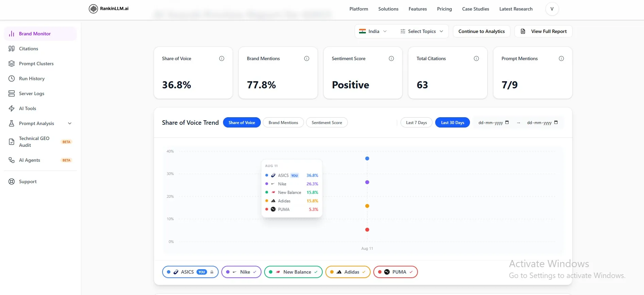Click the Citations quote icon in sidebar

click(12, 49)
